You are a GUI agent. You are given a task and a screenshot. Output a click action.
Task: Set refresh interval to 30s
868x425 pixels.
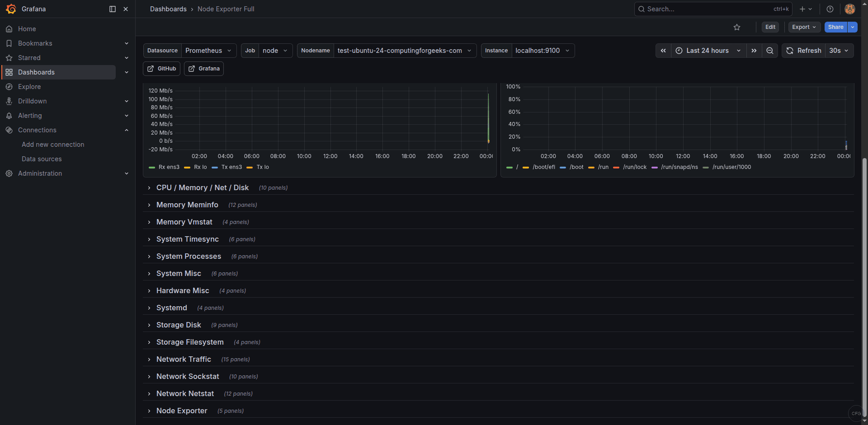tap(837, 51)
